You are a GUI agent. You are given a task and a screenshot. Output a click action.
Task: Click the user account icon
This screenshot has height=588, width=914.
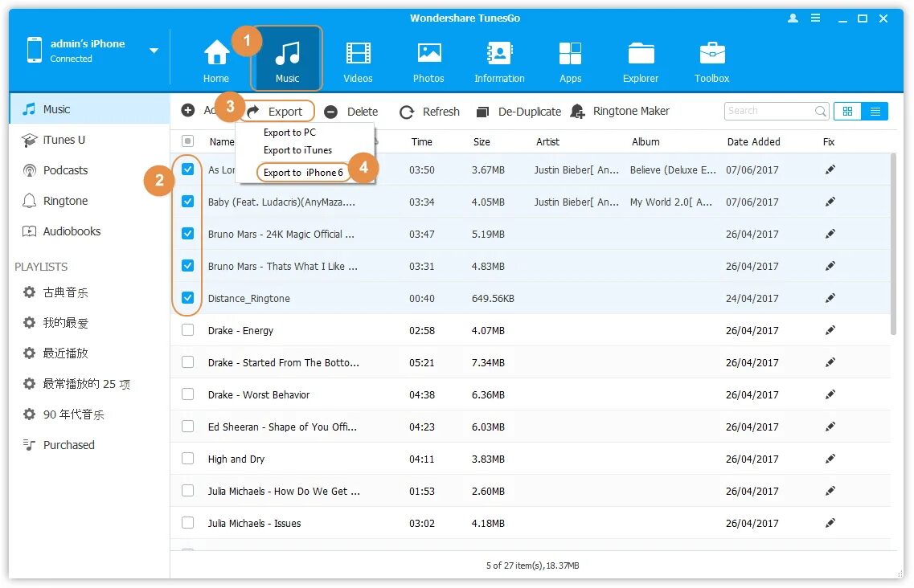pos(793,18)
